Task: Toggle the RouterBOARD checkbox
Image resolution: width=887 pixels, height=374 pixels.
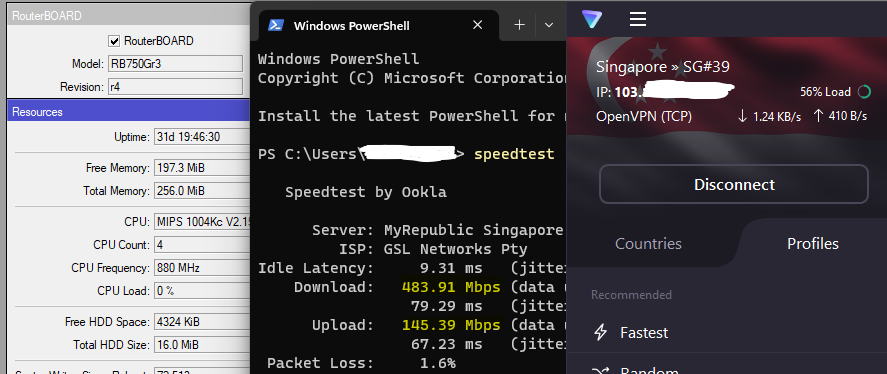Action: [x=114, y=41]
